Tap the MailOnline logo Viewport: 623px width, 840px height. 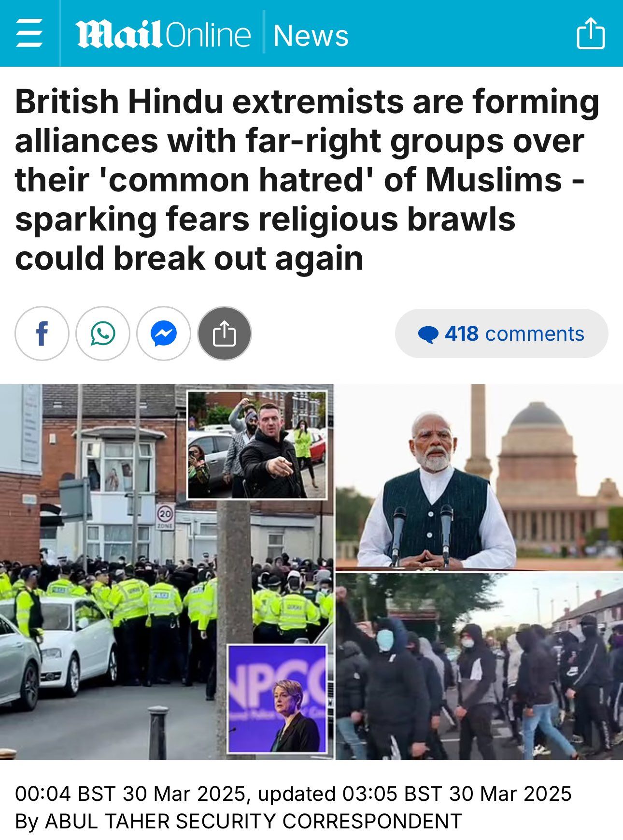[x=163, y=35]
